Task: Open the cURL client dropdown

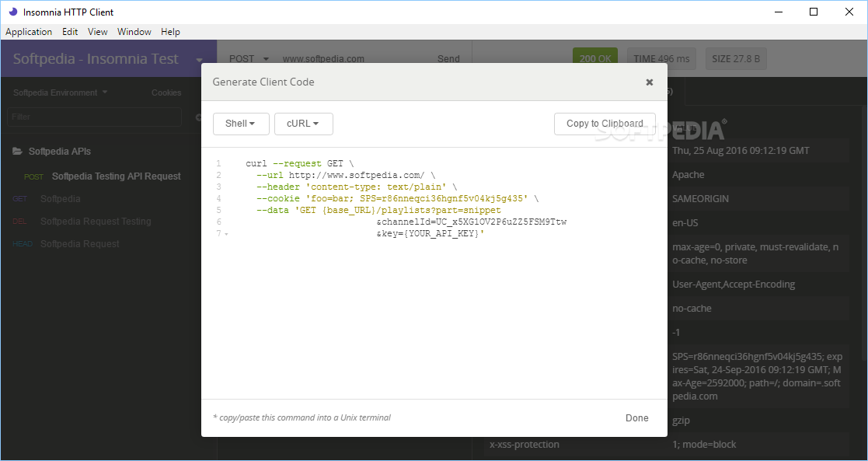Action: tap(303, 124)
